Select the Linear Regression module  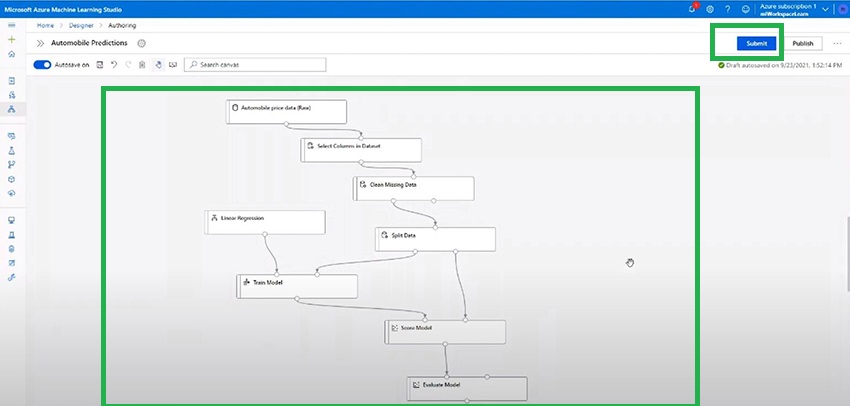(265, 222)
